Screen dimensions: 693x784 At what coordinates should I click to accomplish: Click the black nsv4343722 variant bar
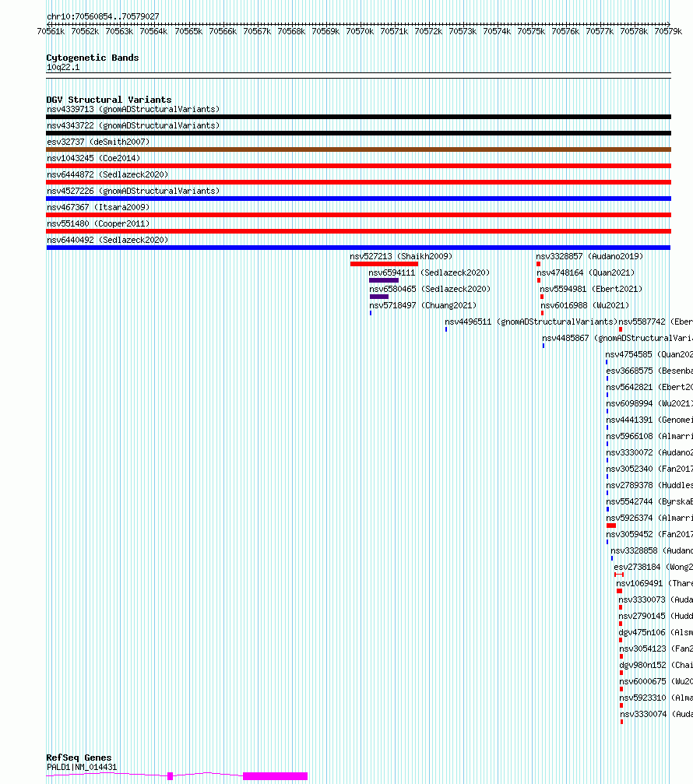coord(358,133)
